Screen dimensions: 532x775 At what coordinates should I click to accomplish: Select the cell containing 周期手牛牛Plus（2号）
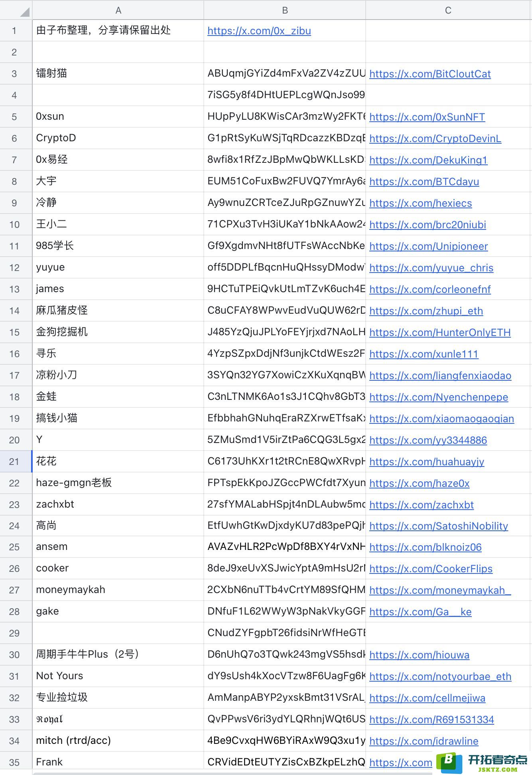(118, 654)
